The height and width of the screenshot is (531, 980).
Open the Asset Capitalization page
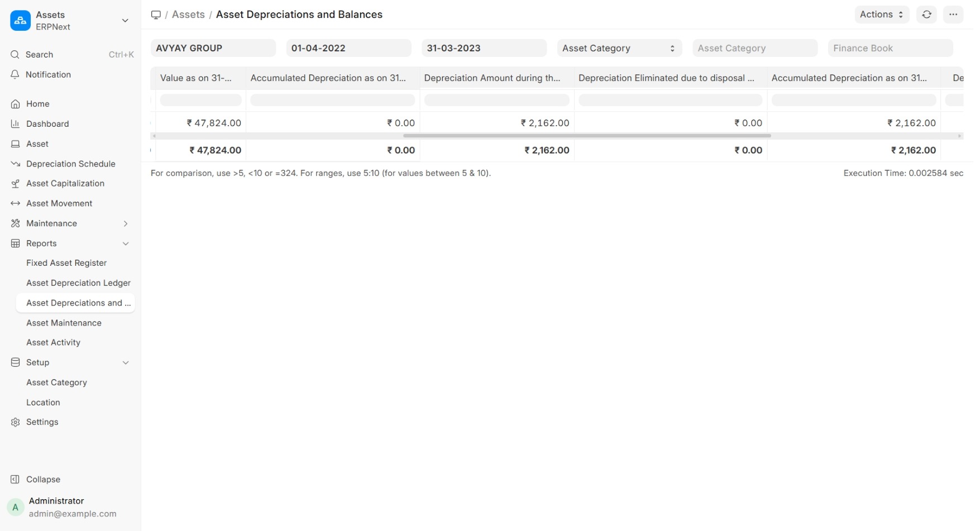(65, 184)
